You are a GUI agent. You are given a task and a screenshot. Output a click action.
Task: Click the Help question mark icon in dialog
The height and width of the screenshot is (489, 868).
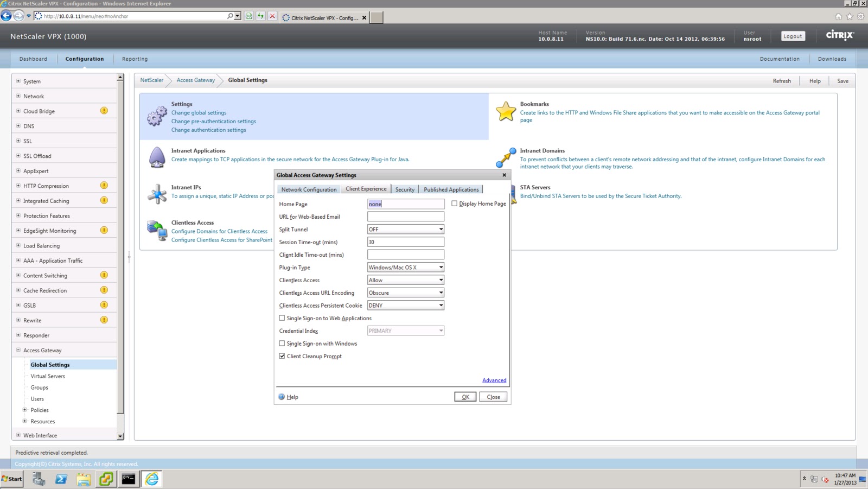click(282, 397)
